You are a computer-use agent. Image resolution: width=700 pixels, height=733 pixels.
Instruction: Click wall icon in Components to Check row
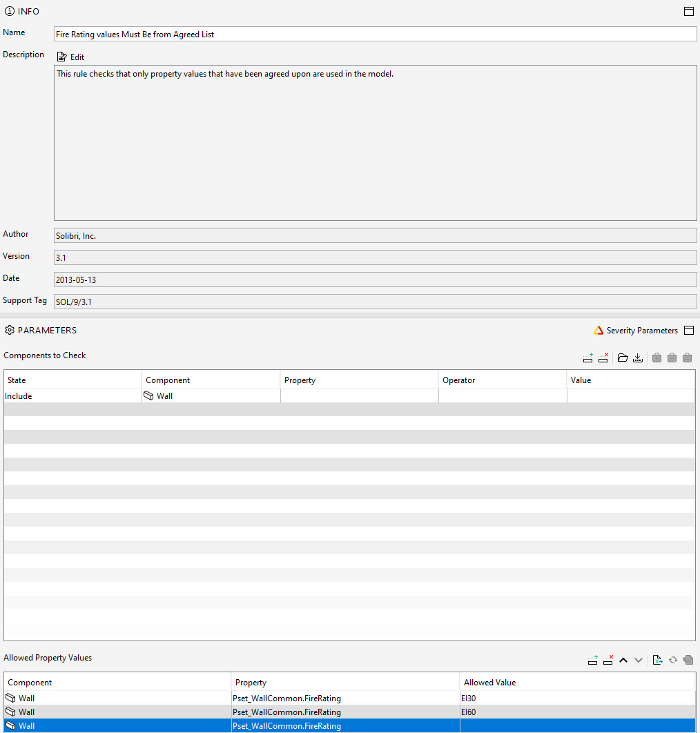(x=148, y=395)
